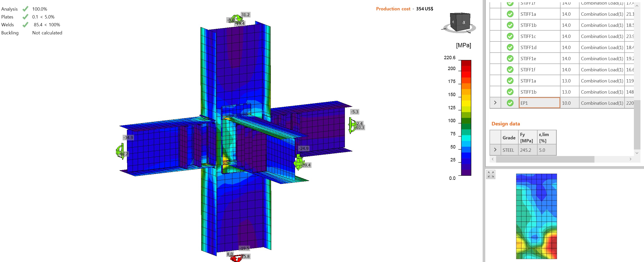The image size is (644, 262).
Task: Click the 354 US$ cost value
Action: [425, 9]
